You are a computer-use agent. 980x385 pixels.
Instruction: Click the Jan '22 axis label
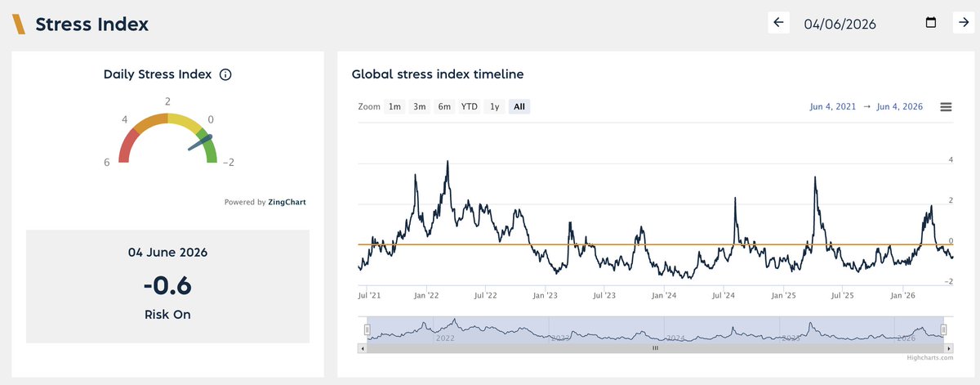[x=428, y=296]
